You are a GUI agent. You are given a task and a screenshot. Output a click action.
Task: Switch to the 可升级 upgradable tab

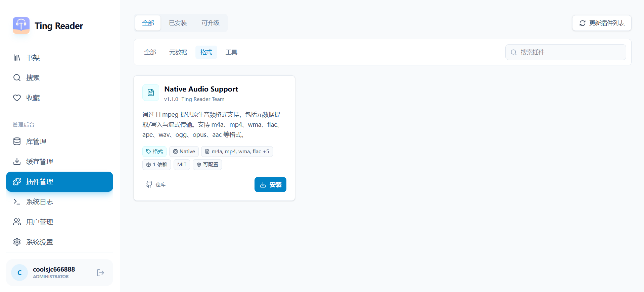click(x=211, y=23)
